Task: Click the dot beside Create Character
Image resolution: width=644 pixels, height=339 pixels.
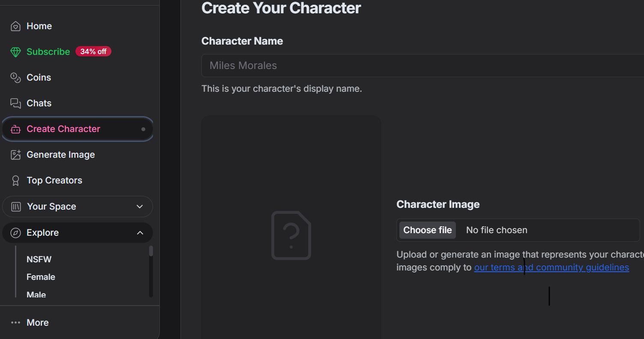Action: point(143,129)
